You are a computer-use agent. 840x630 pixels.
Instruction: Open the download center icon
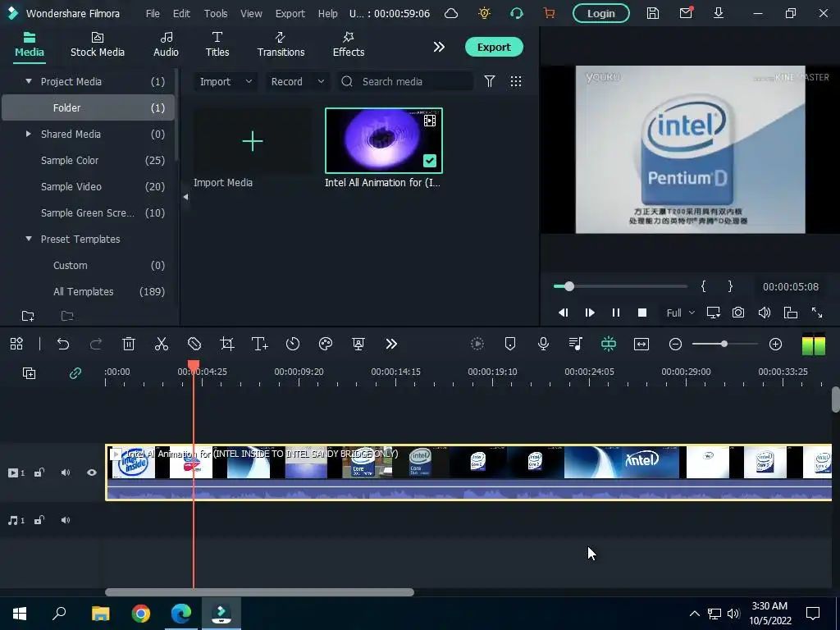719,13
